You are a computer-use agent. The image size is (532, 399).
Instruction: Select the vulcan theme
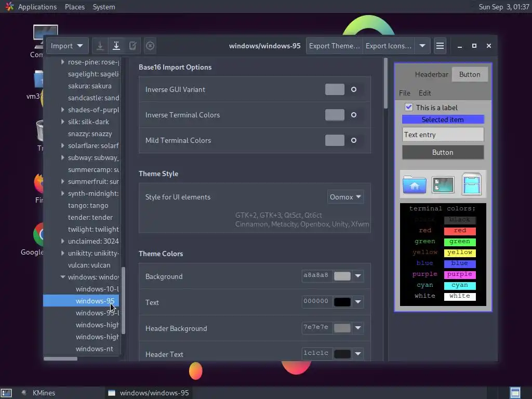pos(89,265)
